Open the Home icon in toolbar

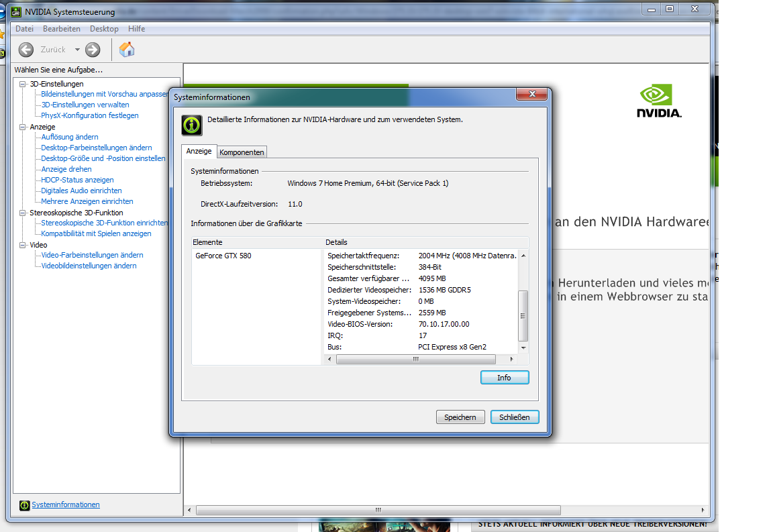point(127,49)
